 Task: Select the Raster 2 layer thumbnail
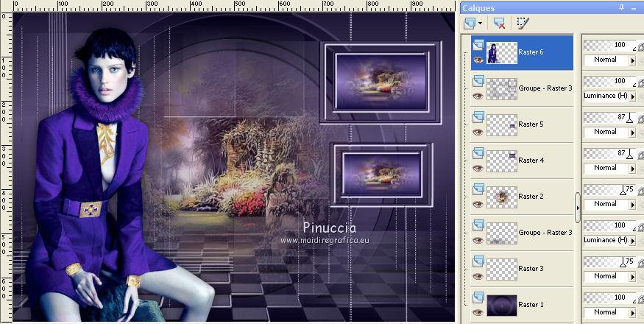pos(502,197)
